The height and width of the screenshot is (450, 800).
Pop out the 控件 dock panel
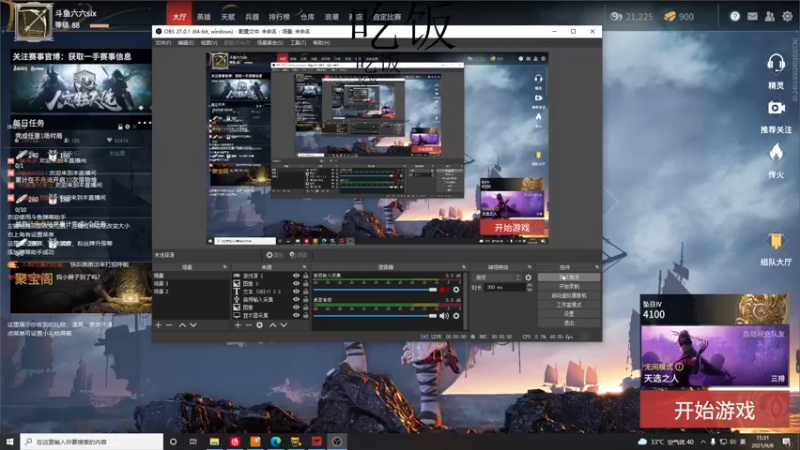[x=596, y=267]
